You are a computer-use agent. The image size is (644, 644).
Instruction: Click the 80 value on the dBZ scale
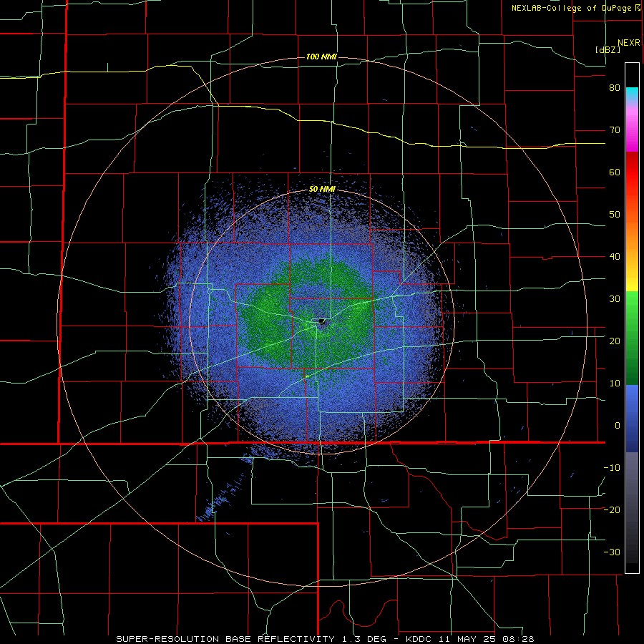coord(615,88)
